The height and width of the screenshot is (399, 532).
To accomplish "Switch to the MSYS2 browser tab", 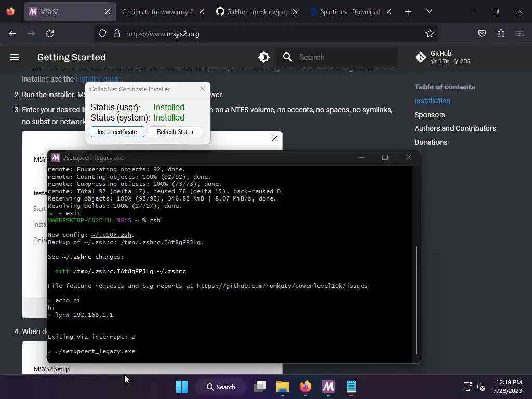I will (70, 11).
